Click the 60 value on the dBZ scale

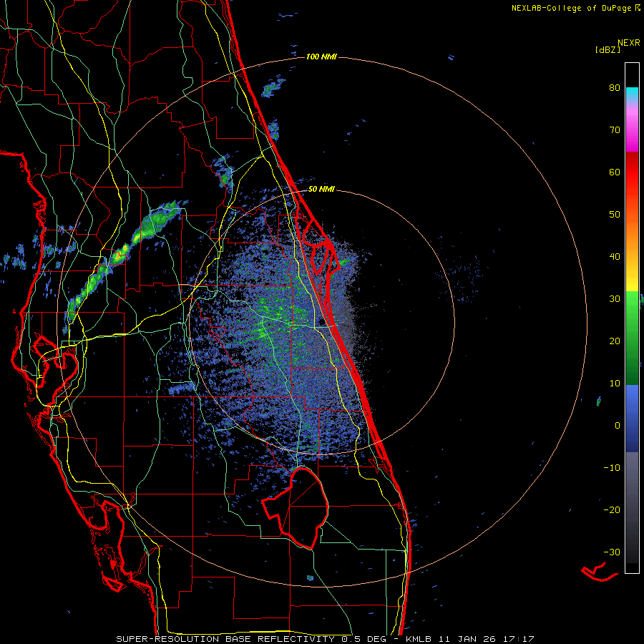[x=615, y=172]
